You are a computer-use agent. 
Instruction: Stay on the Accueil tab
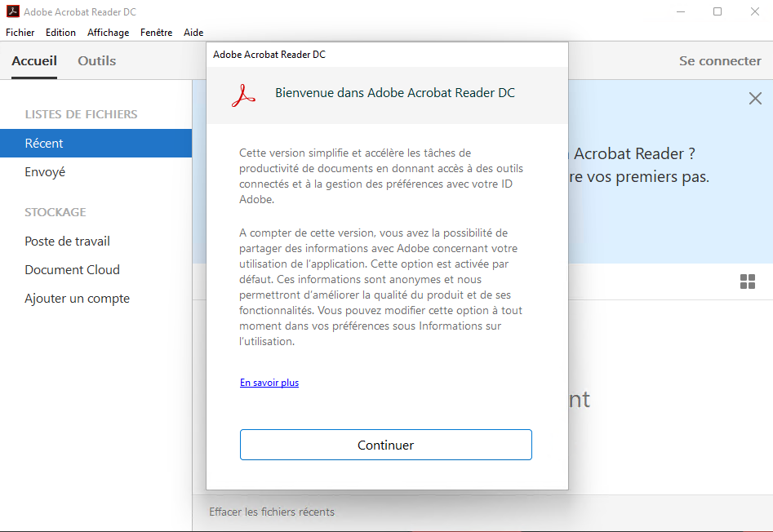click(x=33, y=60)
